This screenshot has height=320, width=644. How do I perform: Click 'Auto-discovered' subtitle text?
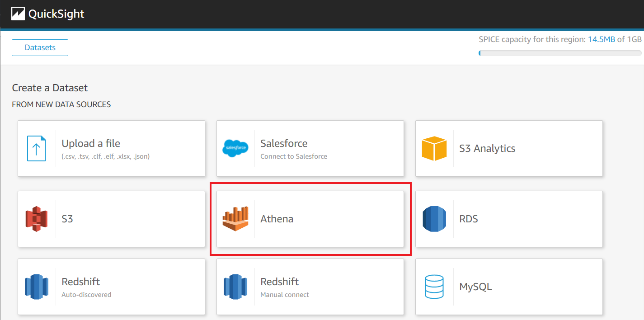click(x=86, y=295)
